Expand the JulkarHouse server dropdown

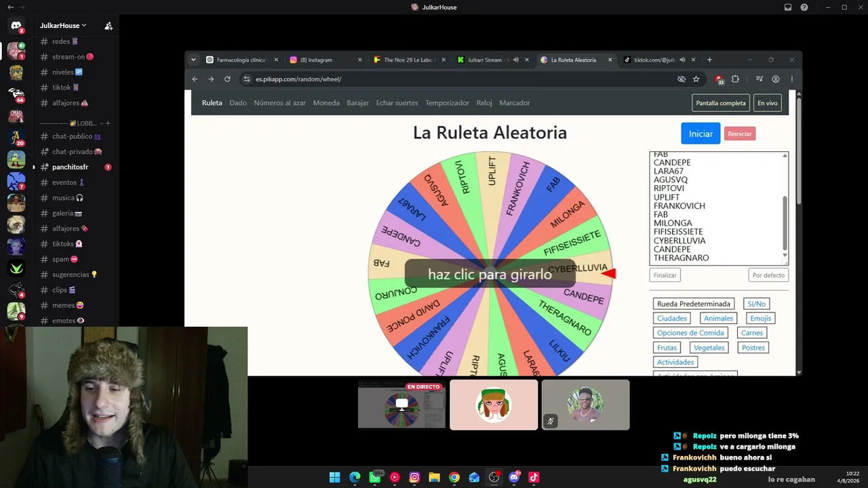84,26
